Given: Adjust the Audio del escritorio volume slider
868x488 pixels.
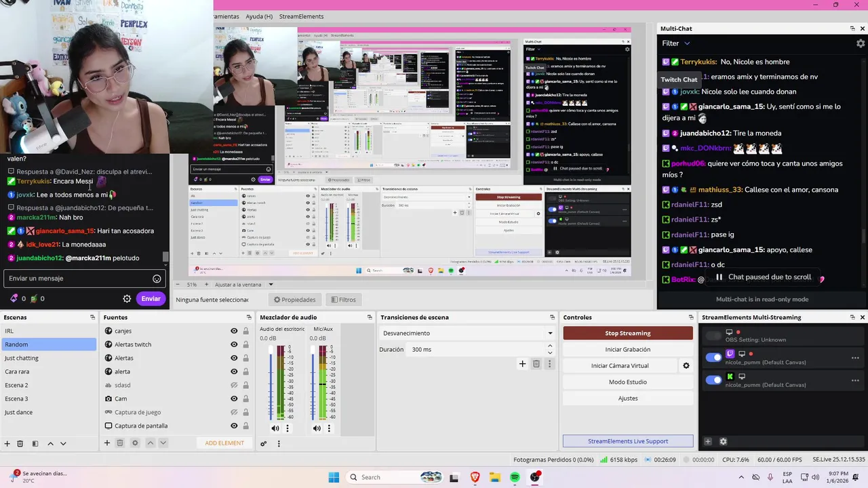Looking at the screenshot, I should 271,383.
